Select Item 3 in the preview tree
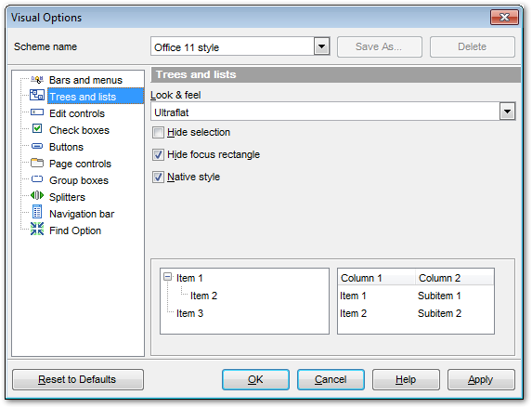The width and height of the screenshot is (532, 408). [x=189, y=313]
